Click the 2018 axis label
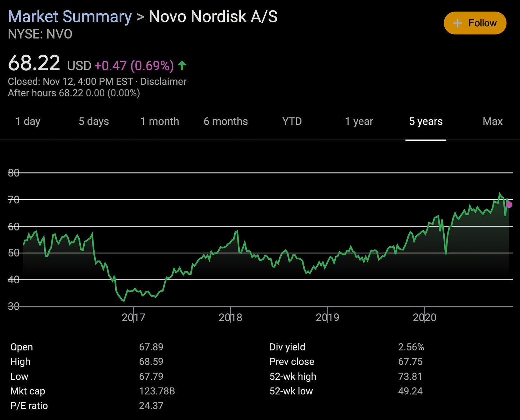This screenshot has width=520, height=420. 230,317
